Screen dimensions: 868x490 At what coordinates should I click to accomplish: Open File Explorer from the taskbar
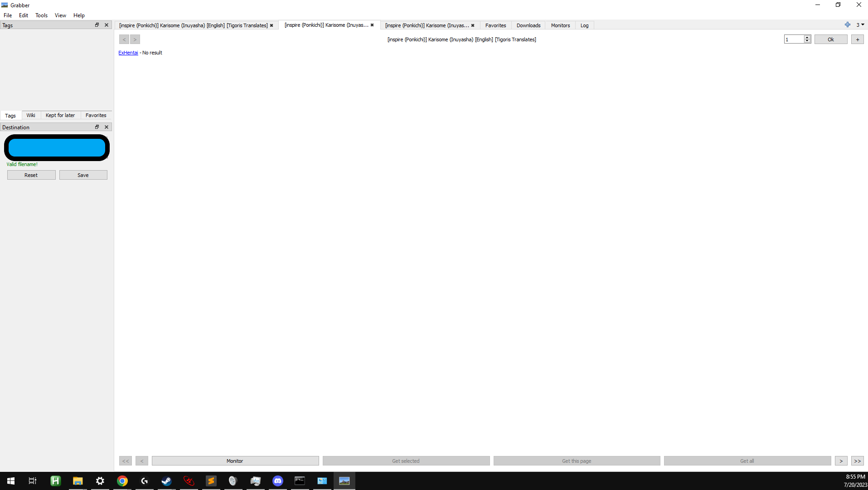[78, 480]
